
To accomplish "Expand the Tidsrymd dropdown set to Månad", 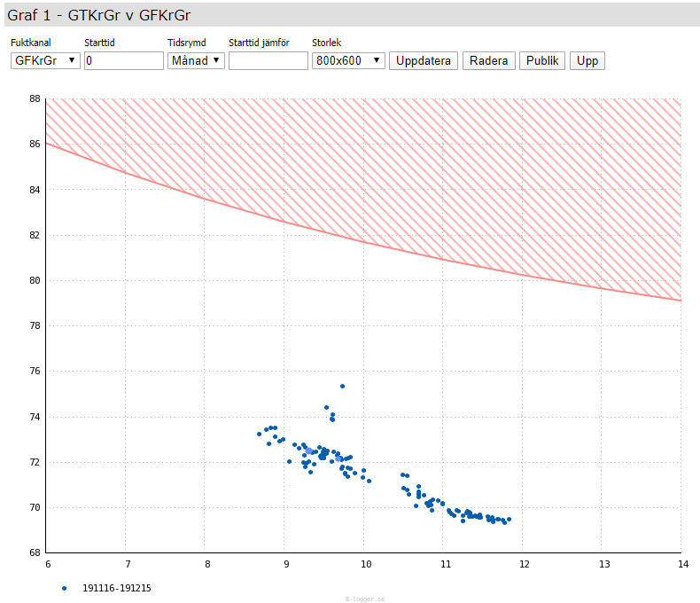I will click(196, 60).
